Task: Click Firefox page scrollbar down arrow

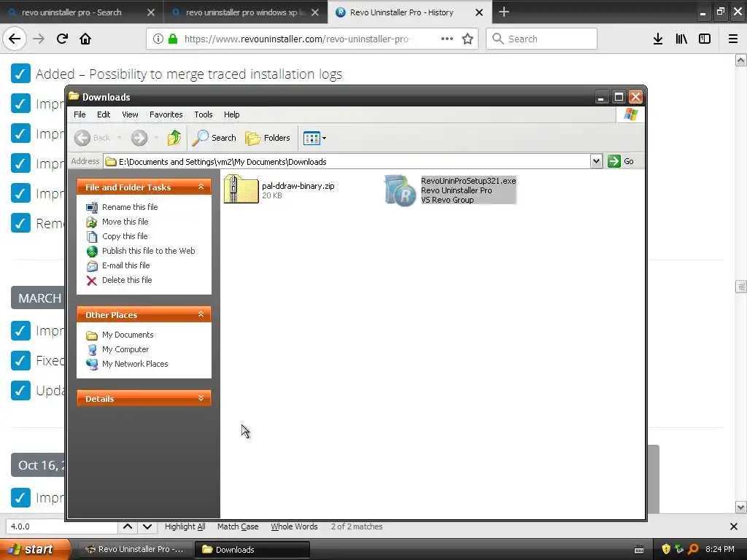Action: coord(741,507)
